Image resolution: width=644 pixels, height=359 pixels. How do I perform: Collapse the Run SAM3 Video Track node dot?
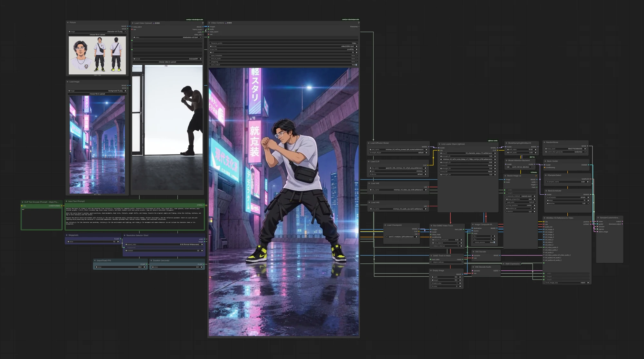point(431,226)
